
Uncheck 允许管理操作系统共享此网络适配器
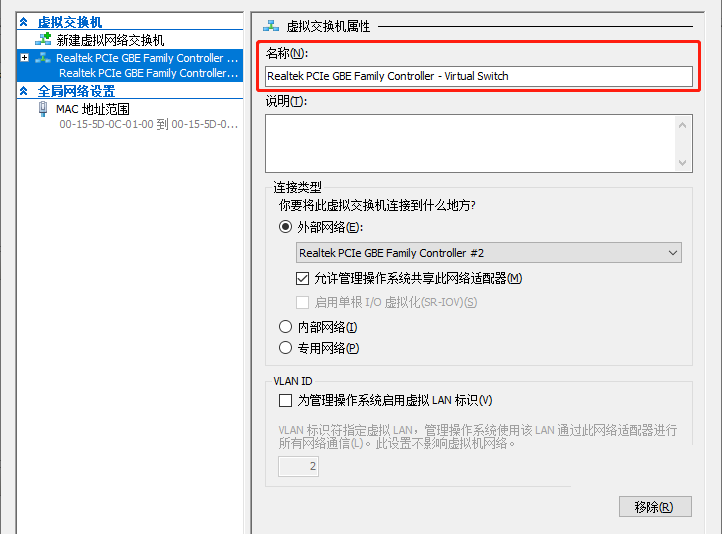click(303, 278)
